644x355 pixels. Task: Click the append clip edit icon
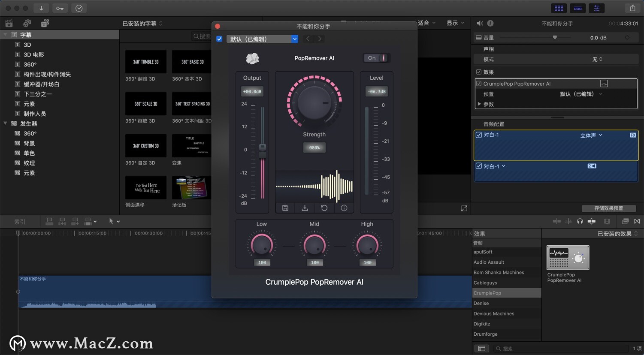point(75,221)
